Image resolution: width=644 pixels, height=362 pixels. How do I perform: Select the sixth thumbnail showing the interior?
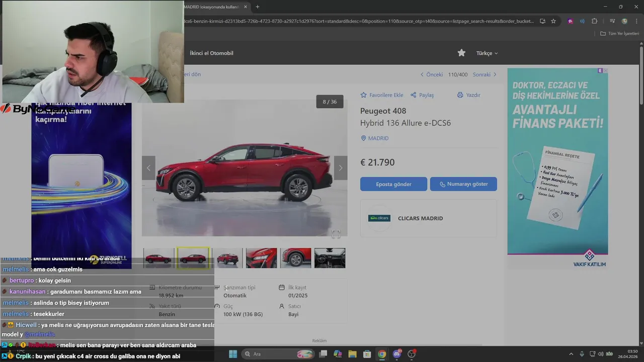[330, 258]
